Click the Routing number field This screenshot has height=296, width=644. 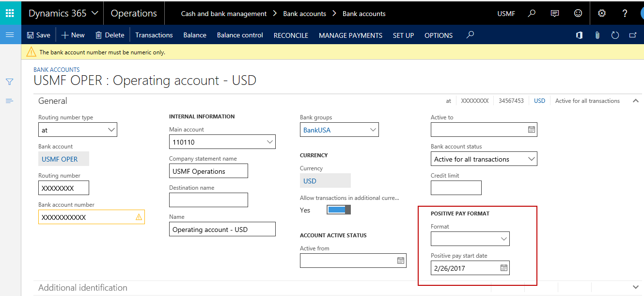63,188
